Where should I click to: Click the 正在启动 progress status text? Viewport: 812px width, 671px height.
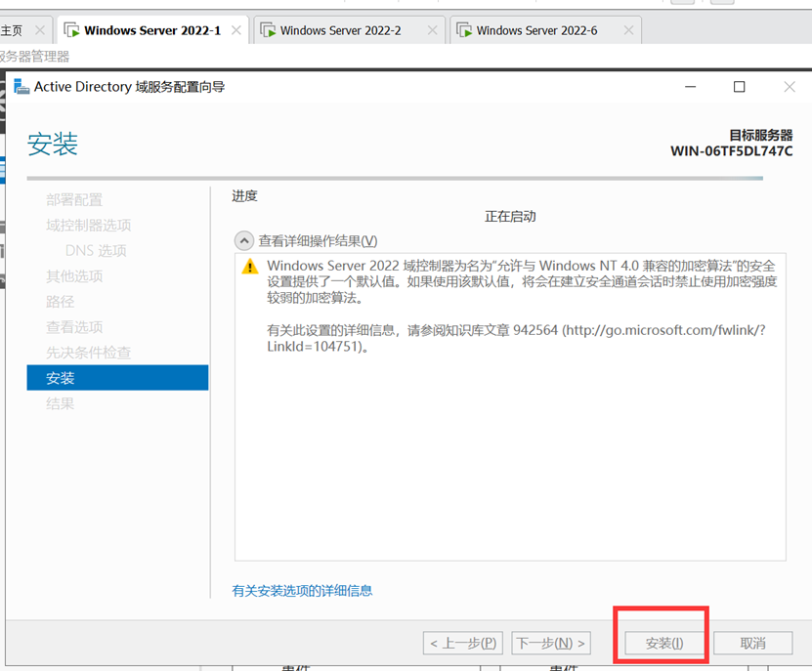(x=510, y=217)
